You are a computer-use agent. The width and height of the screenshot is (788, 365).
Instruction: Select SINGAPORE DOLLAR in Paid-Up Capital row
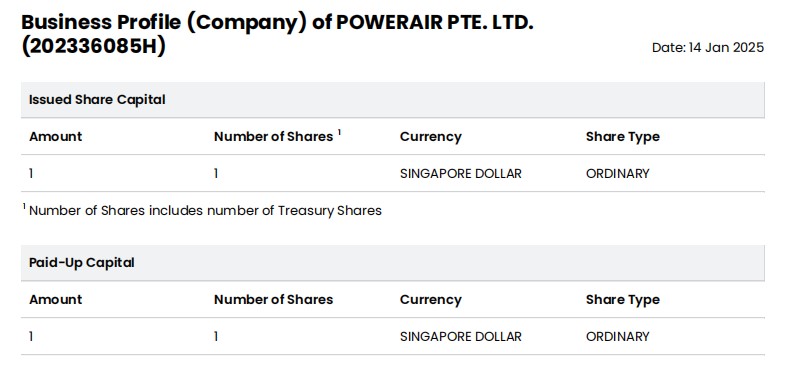pos(461,336)
